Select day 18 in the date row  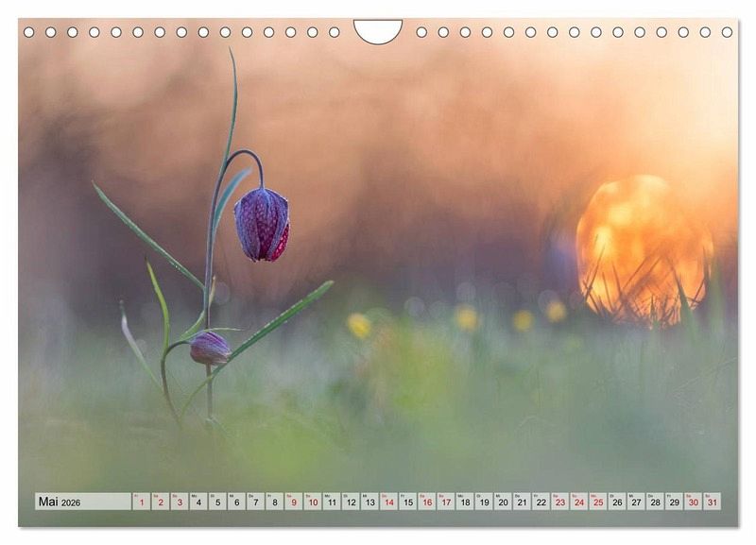tap(465, 502)
